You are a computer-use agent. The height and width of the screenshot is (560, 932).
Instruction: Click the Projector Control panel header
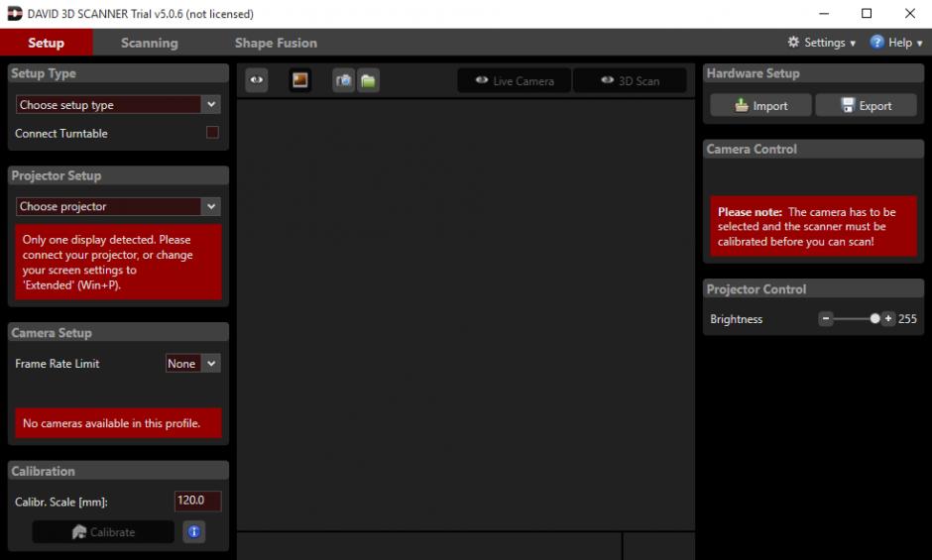814,288
